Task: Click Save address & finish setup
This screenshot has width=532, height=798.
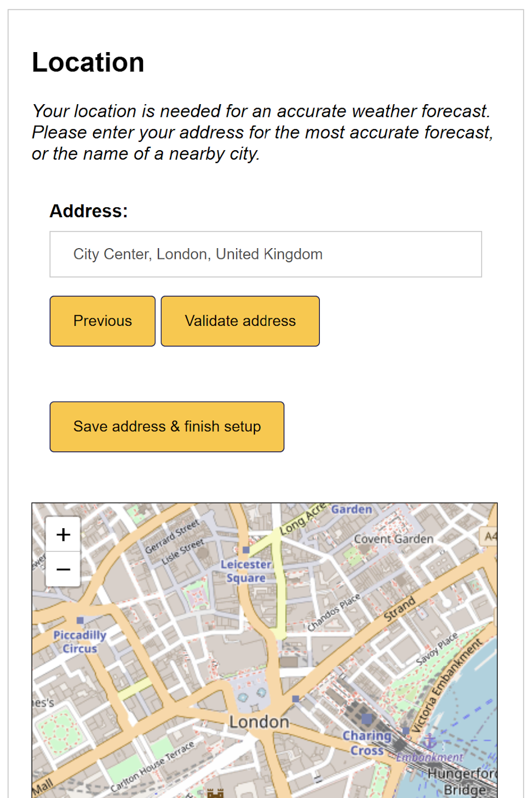Action: click(x=167, y=427)
